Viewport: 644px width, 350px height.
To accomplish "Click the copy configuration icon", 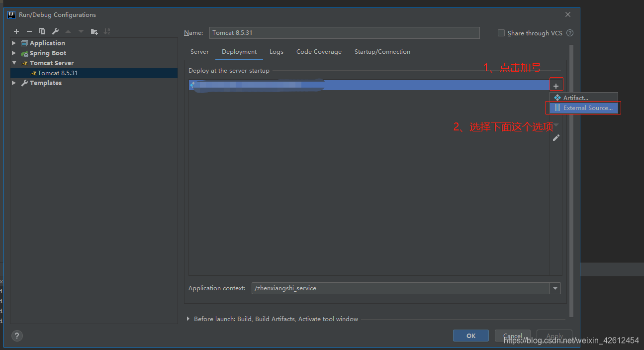I will tap(42, 31).
